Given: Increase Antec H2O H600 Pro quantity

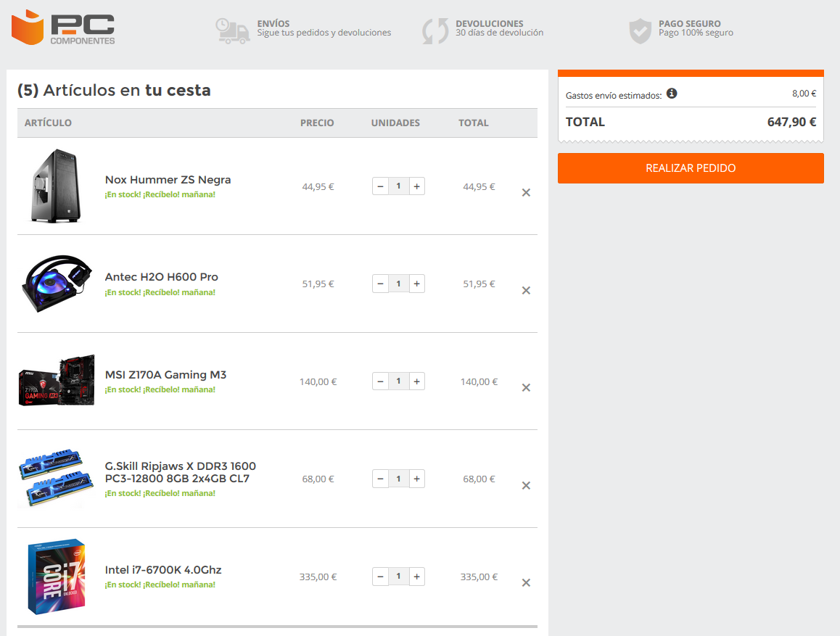Looking at the screenshot, I should 417,284.
